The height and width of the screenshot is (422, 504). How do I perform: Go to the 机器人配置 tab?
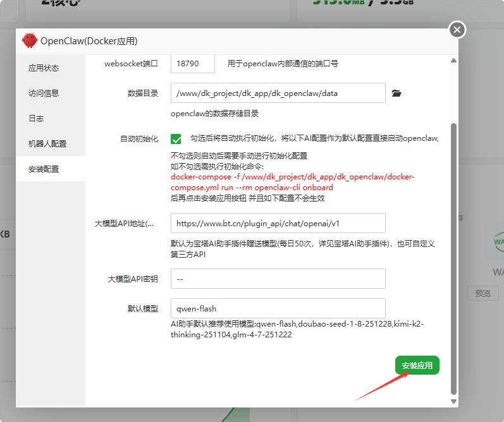47,144
